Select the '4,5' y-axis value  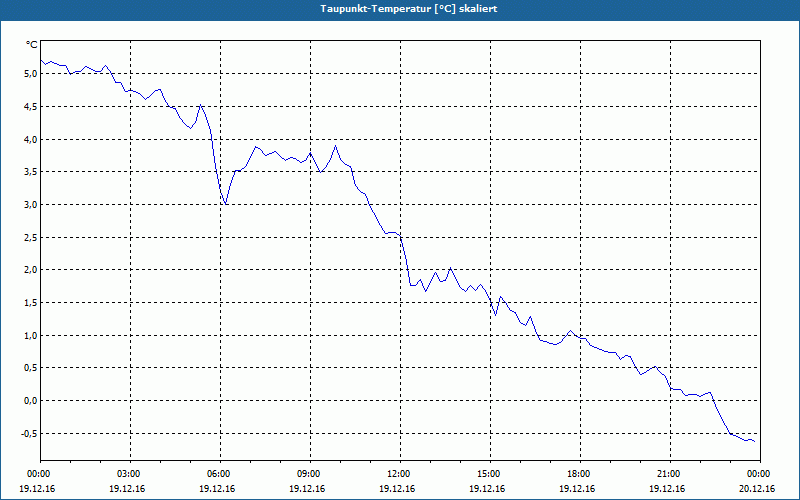tap(31, 107)
